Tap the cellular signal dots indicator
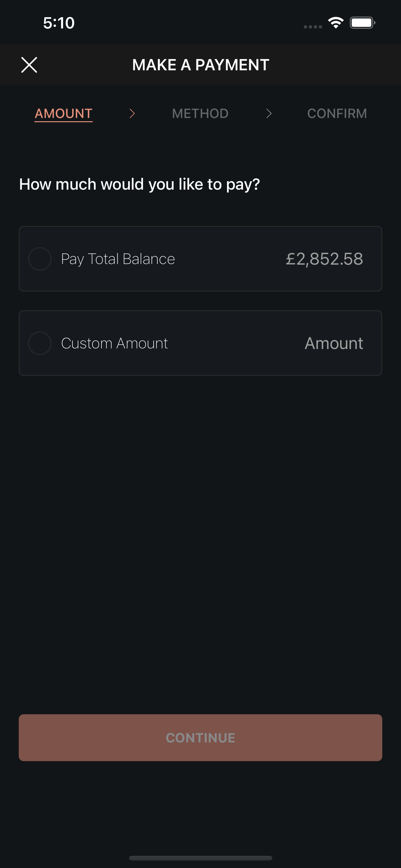Image resolution: width=401 pixels, height=868 pixels. [313, 27]
